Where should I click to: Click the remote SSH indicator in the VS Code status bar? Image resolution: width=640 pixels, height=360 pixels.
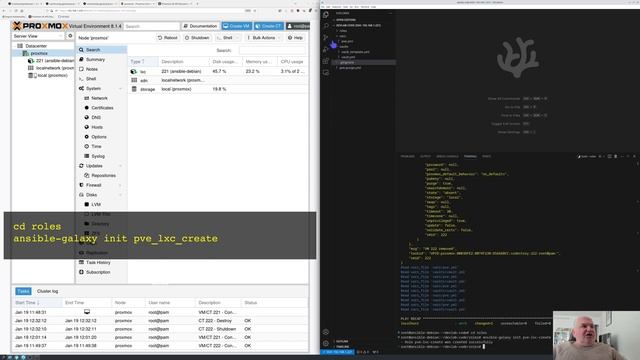(337, 352)
